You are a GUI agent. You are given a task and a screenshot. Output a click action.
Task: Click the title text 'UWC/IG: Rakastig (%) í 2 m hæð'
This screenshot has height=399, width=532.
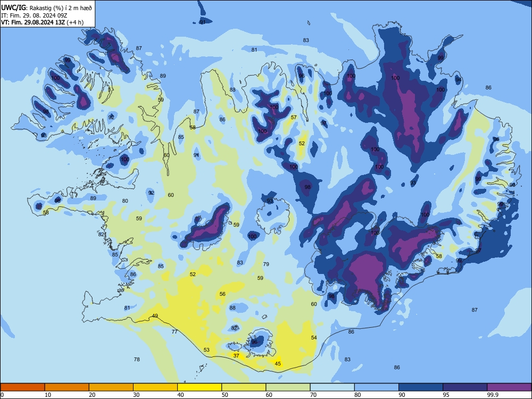coord(46,7)
